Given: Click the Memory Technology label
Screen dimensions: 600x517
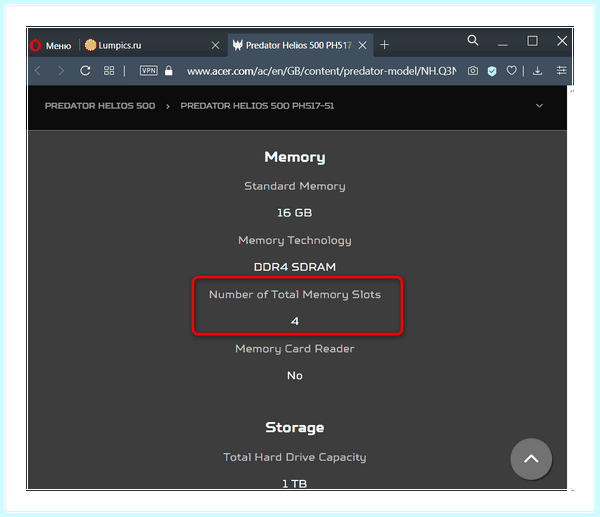Looking at the screenshot, I should (295, 240).
